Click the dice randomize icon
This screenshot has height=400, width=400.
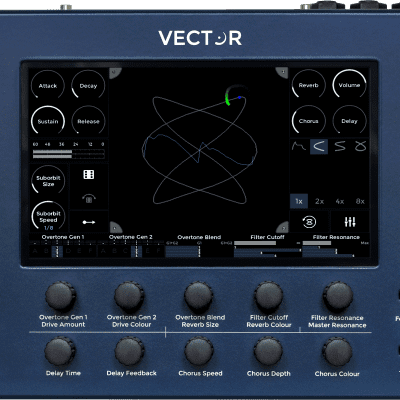[x=89, y=174]
